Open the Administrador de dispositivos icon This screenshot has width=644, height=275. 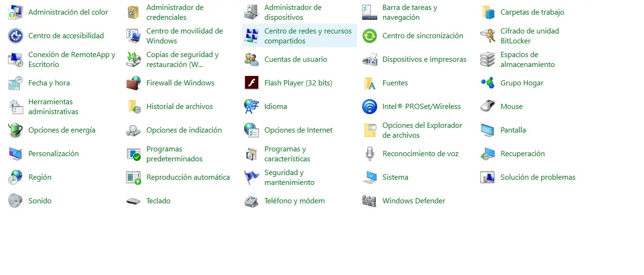pos(252,12)
